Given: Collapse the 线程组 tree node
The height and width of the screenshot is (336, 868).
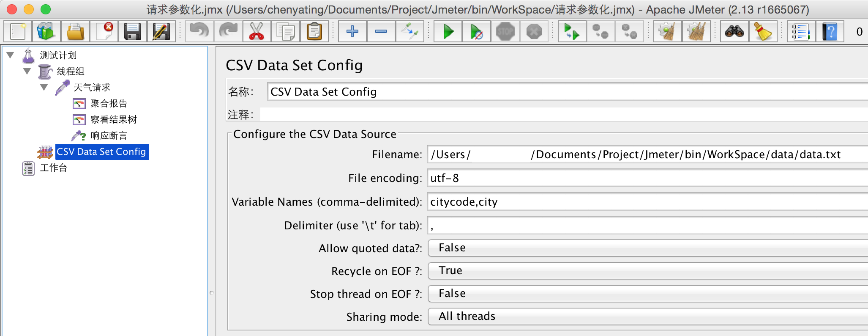Looking at the screenshot, I should click(x=27, y=71).
